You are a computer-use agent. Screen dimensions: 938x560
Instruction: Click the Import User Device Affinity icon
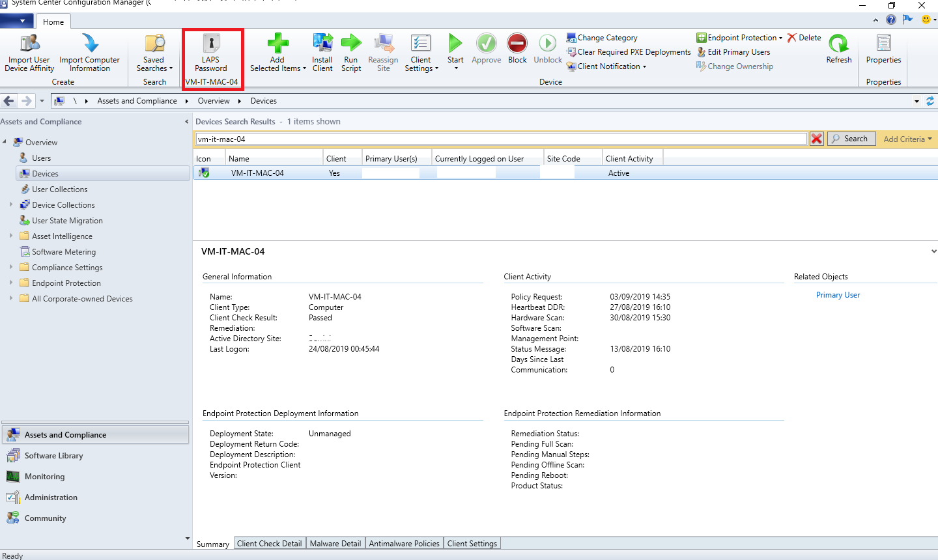pyautogui.click(x=29, y=44)
